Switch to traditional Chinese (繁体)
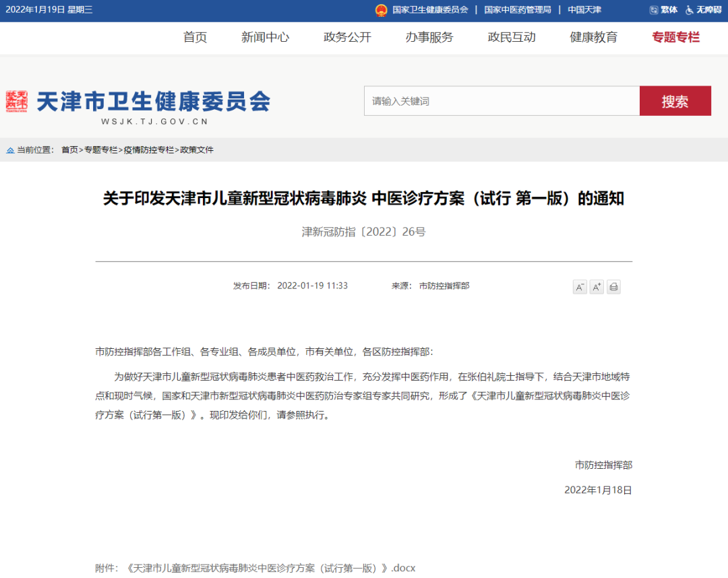The width and height of the screenshot is (728, 578). 663,10
